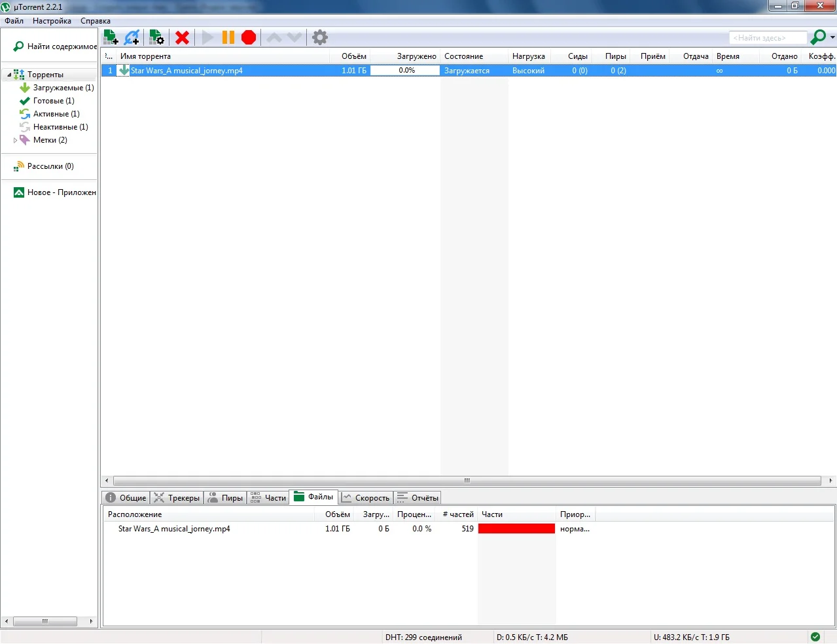837x644 pixels.
Task: Click upload speed status 'U: 483.2 КБ/с'
Action: coord(691,637)
